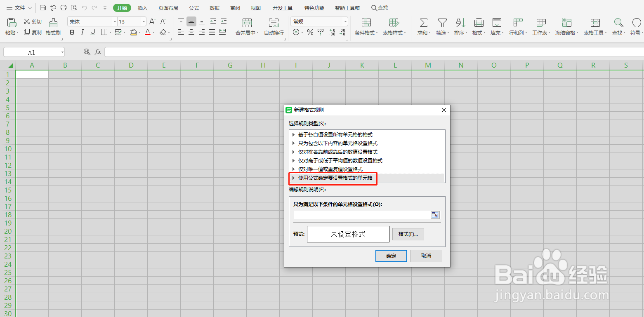Click the formula condition input field
Viewport: 644px width, 317px height.
point(362,215)
